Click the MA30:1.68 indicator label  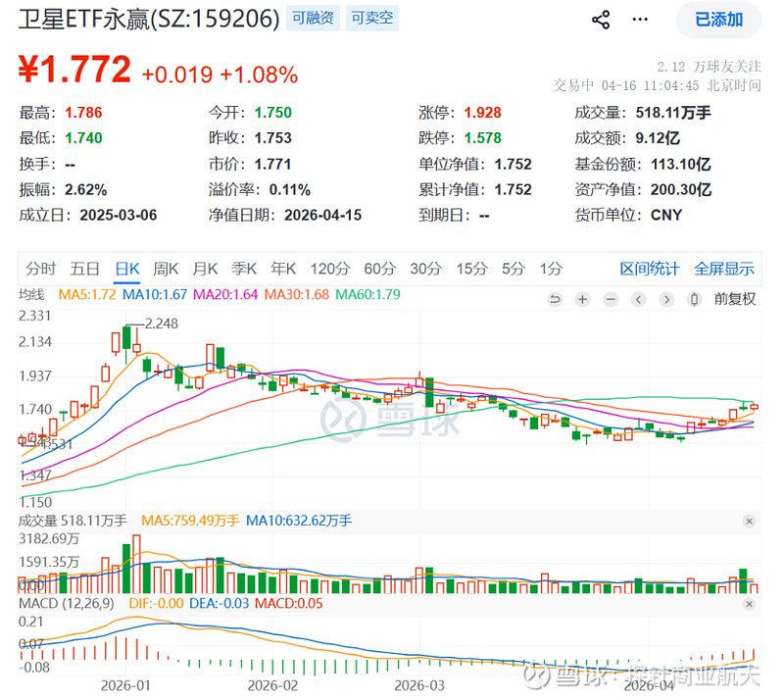click(297, 294)
